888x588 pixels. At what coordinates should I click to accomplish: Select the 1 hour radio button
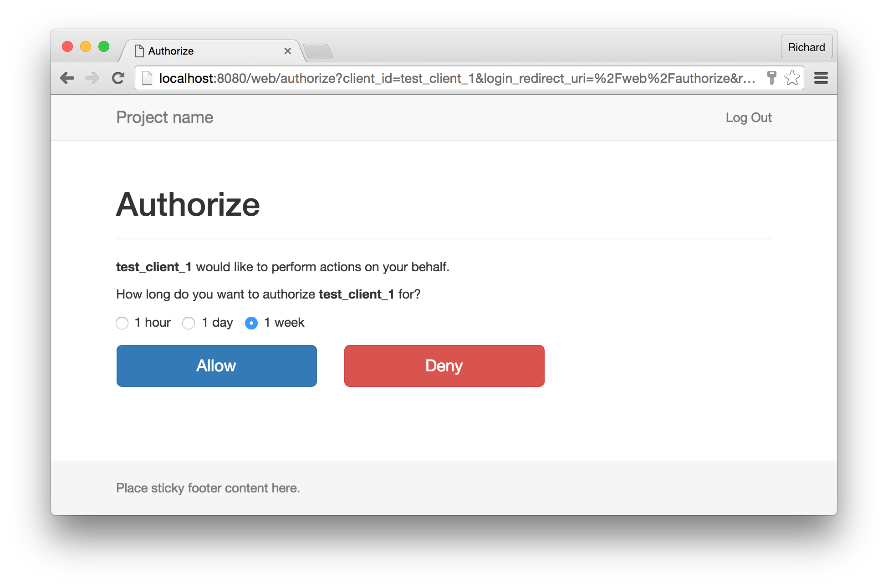pyautogui.click(x=122, y=322)
